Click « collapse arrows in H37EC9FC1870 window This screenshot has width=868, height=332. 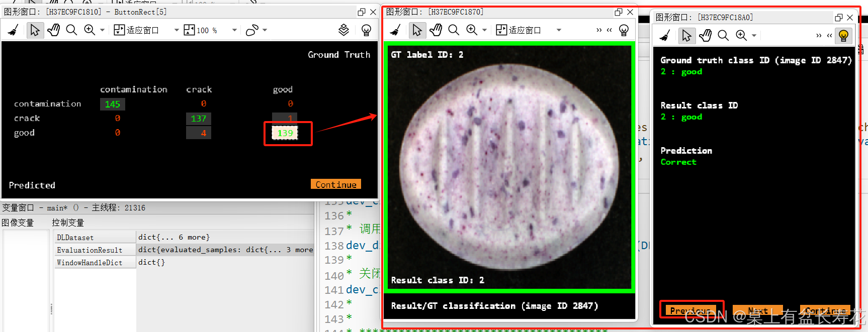pyautogui.click(x=609, y=30)
